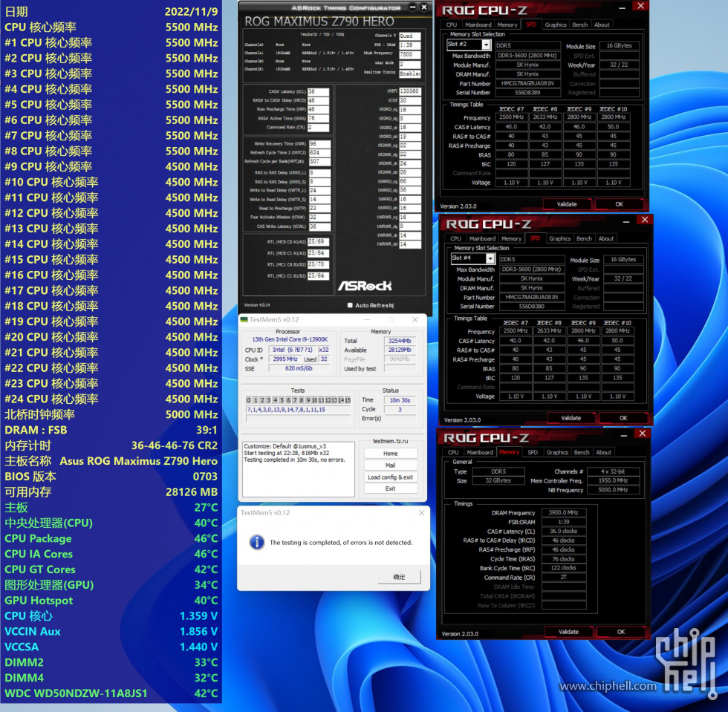Click the Channels field showing Quad
728x712 pixels.
410,36
